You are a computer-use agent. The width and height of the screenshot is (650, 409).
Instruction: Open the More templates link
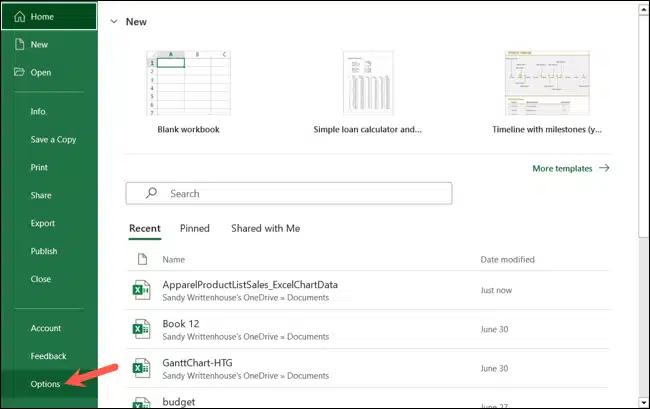(x=562, y=168)
